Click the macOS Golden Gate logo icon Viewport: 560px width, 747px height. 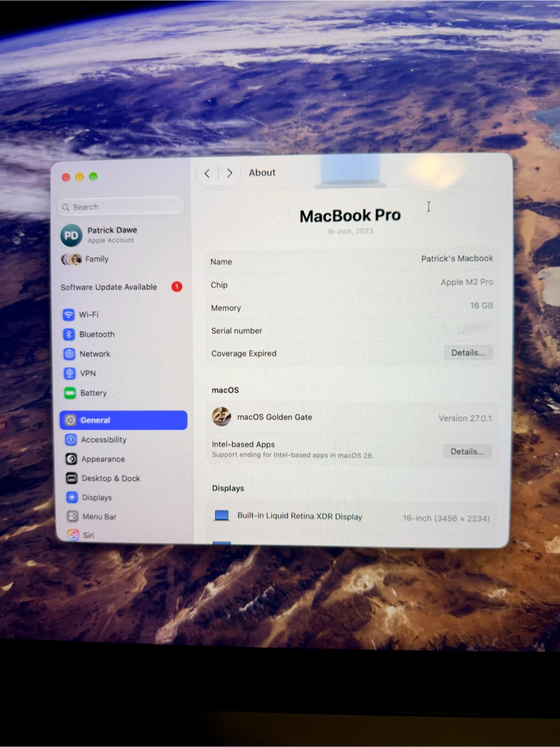(x=221, y=417)
